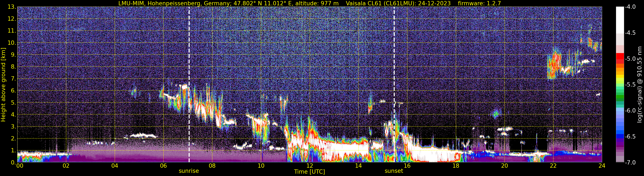Click the height axis tick label 7.
Viewport: 644px width, 176px height.
(13, 79)
